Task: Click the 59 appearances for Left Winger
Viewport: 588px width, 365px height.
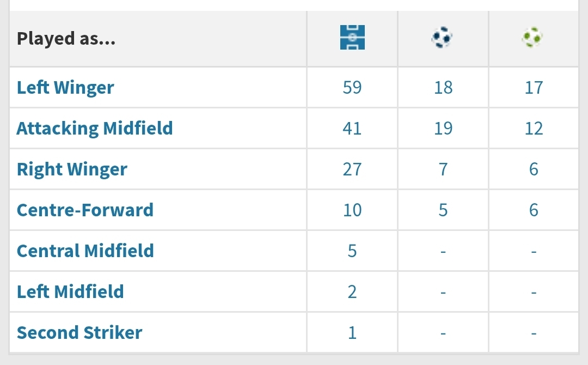Action: tap(352, 87)
